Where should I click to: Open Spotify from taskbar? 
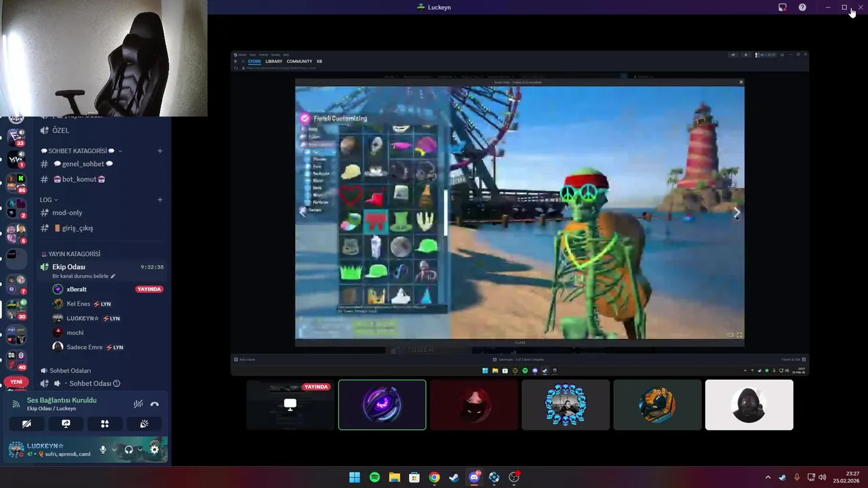[374, 477]
